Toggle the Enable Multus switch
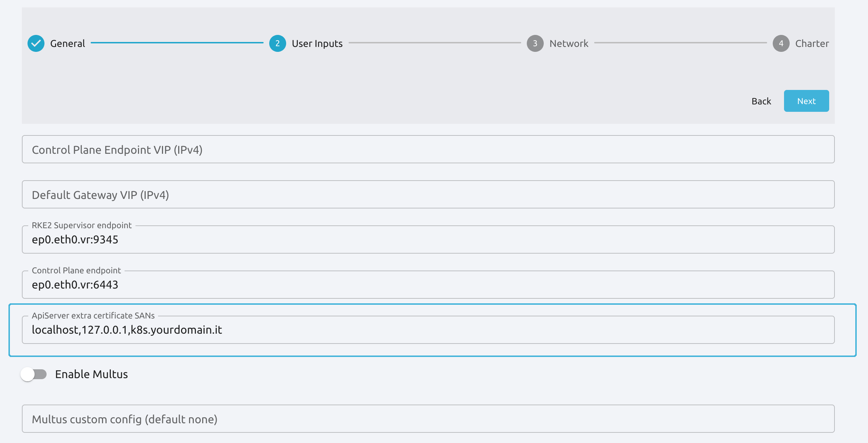Image resolution: width=868 pixels, height=443 pixels. pos(34,374)
